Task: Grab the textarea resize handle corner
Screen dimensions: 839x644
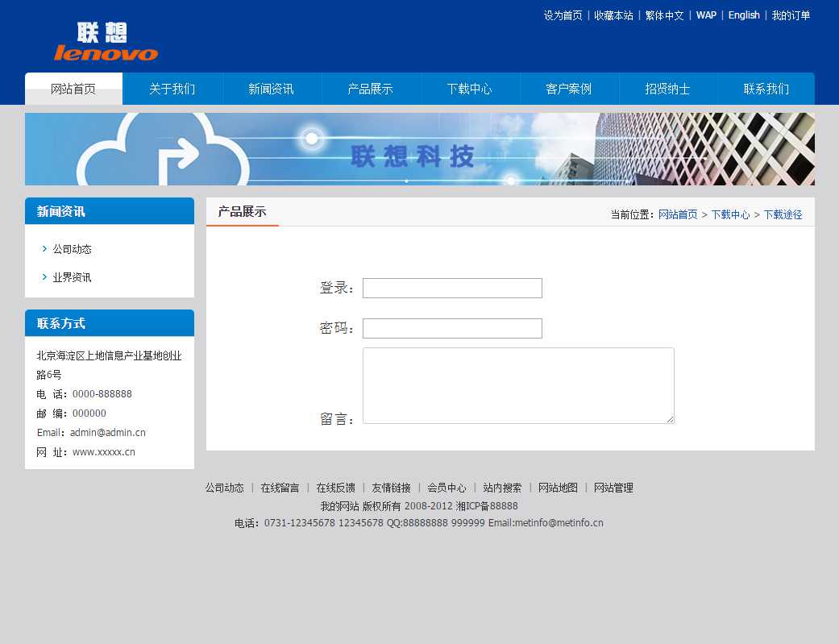Action: click(x=670, y=419)
